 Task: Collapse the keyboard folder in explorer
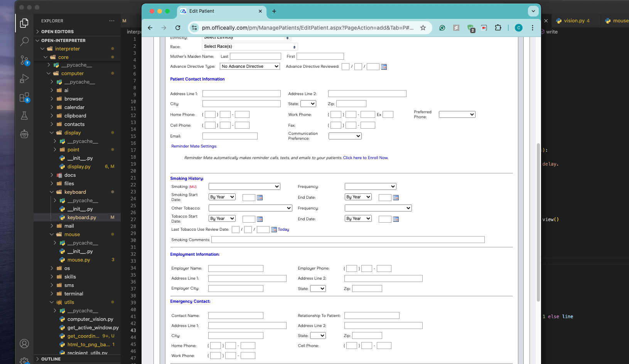point(75,192)
